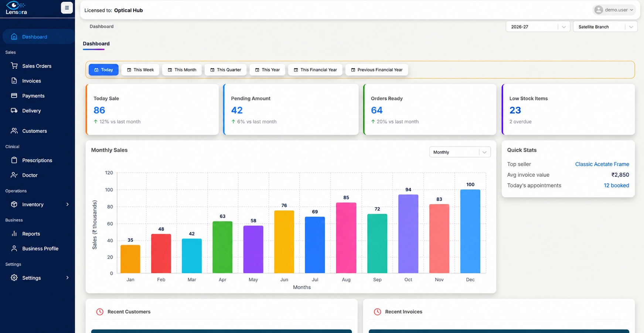The width and height of the screenshot is (644, 333).
Task: Click the Dec bar in Monthly Sales chart
Action: tap(470, 231)
